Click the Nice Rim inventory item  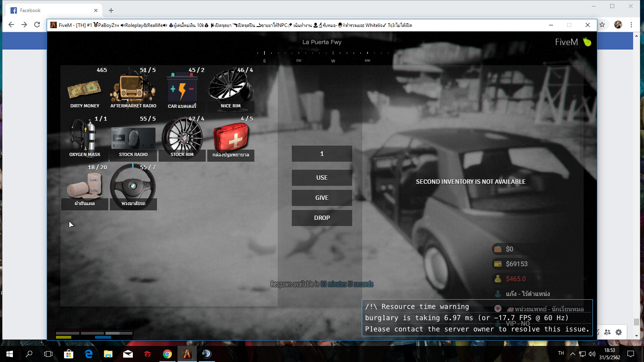pos(230,88)
